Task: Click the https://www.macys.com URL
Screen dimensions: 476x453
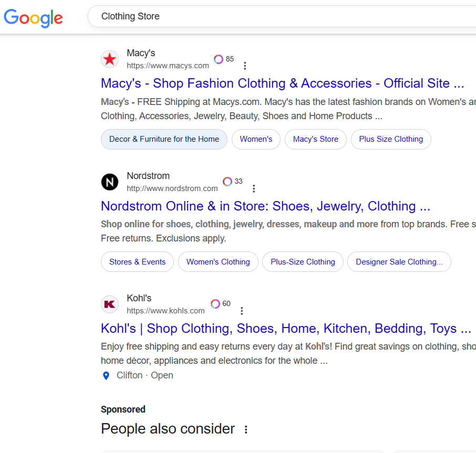Action: [x=168, y=66]
